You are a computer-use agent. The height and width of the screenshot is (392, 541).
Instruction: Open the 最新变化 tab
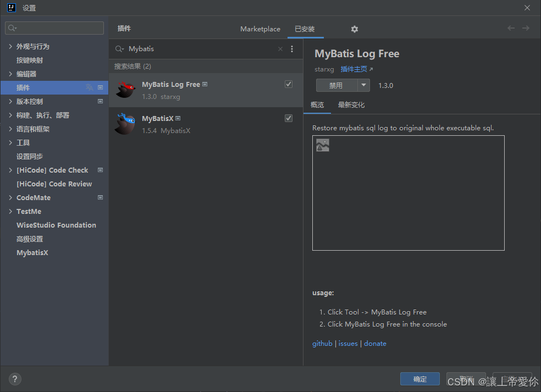click(x=351, y=104)
